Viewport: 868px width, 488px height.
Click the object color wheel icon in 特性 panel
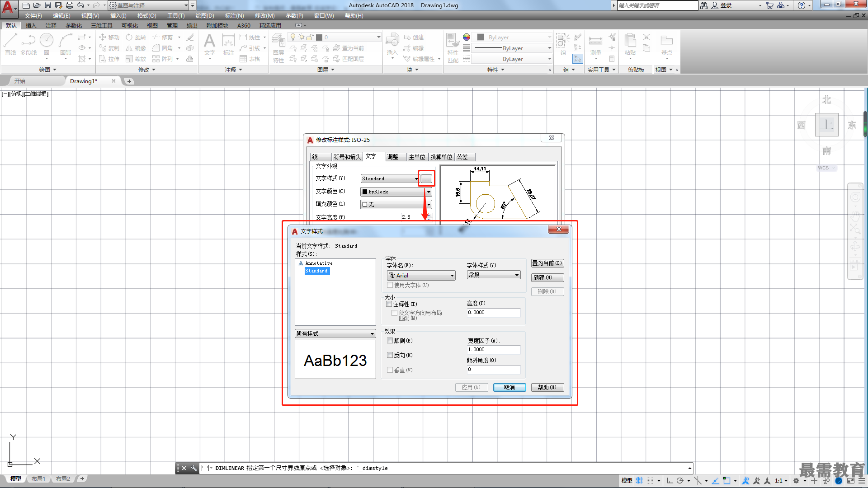tap(467, 37)
